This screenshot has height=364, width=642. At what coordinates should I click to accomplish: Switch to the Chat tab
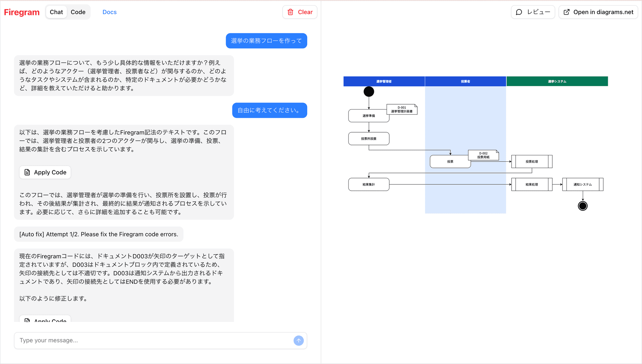pos(56,12)
